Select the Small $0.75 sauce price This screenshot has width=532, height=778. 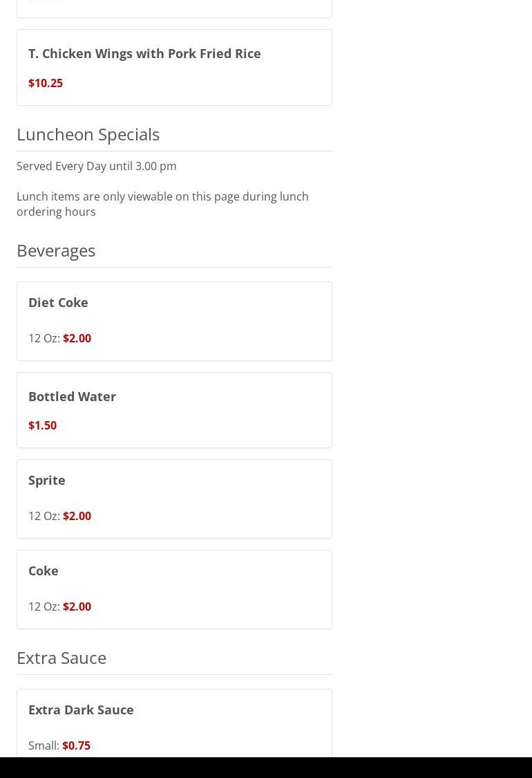[x=76, y=745]
